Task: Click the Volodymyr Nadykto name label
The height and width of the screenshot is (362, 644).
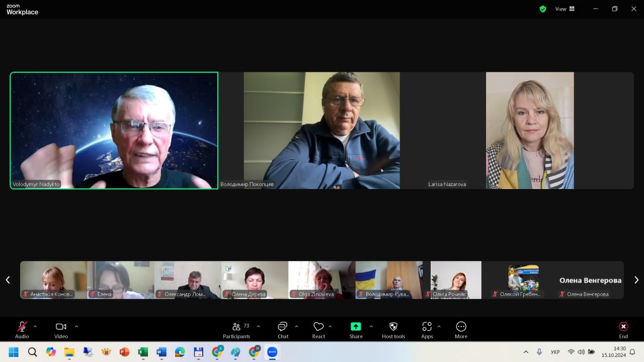Action: click(x=36, y=184)
